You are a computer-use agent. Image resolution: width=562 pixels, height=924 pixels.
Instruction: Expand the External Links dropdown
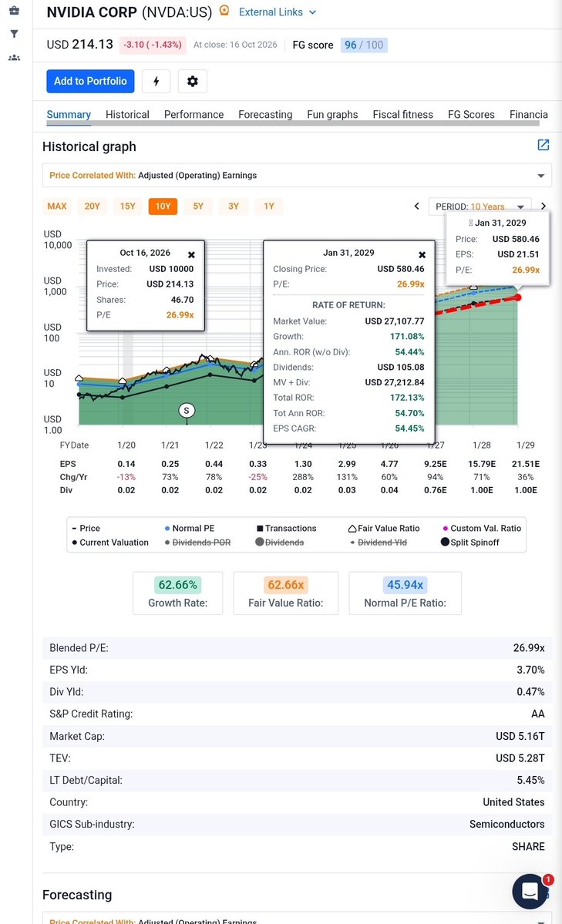point(278,12)
